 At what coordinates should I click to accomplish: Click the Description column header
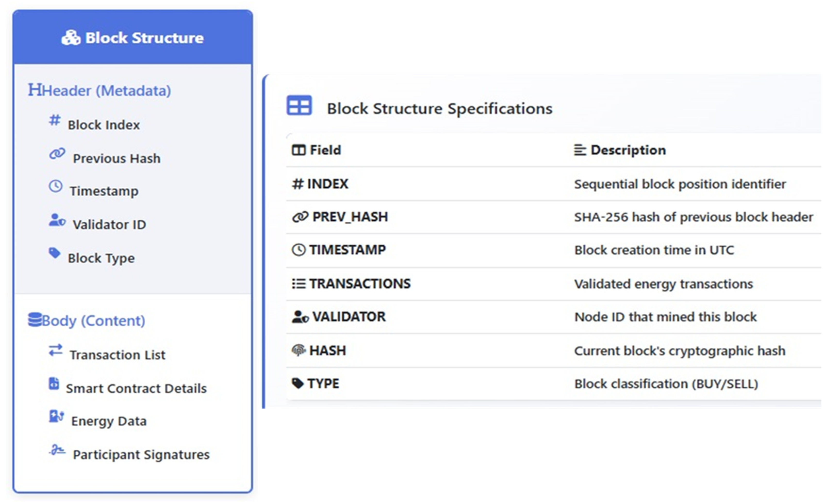[x=628, y=150]
